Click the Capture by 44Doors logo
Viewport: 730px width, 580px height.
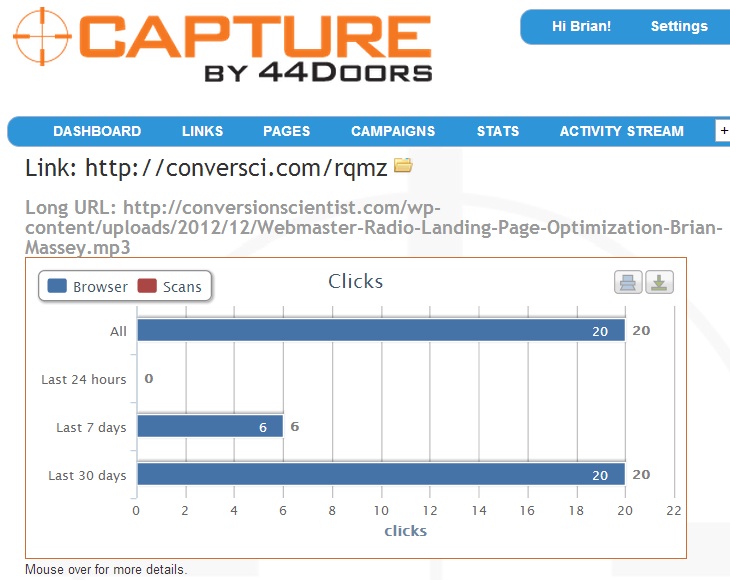(223, 45)
